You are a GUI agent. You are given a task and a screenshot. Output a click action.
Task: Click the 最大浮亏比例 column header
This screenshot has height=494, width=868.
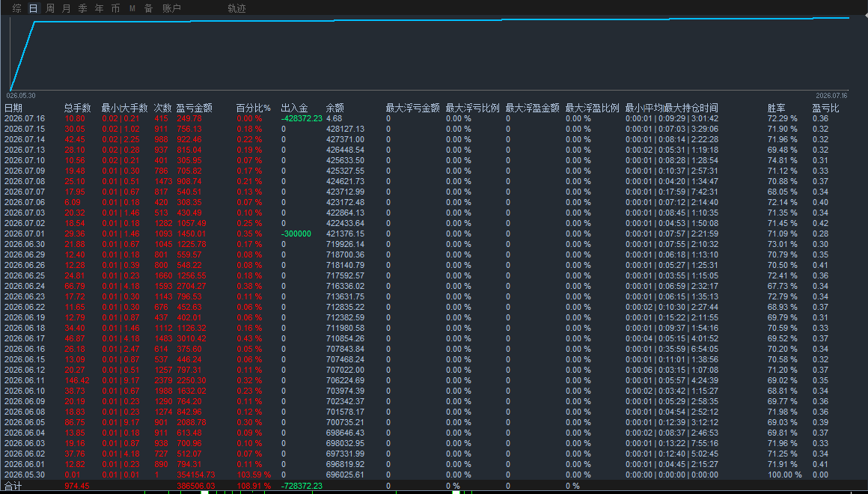click(x=473, y=108)
